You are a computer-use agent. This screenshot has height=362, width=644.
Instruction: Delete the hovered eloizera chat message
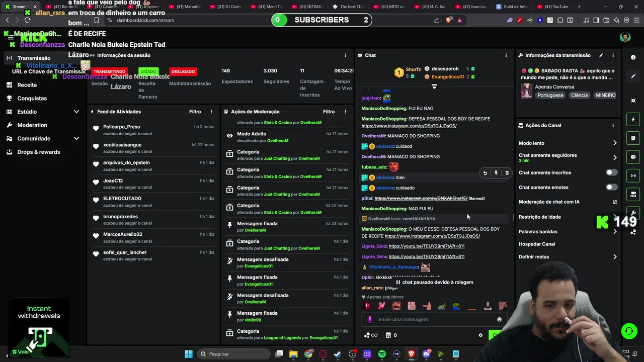coord(507,173)
